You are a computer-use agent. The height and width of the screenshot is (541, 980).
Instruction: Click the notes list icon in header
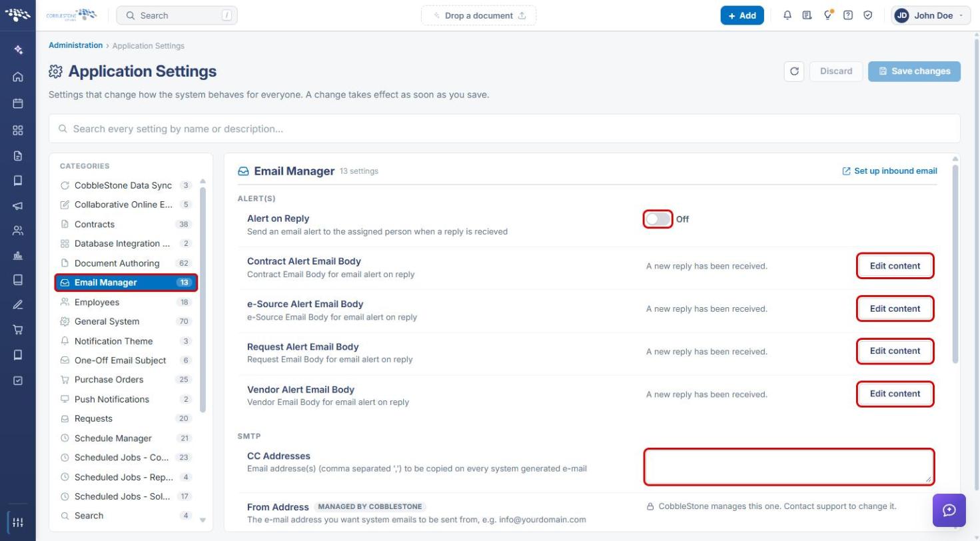807,15
